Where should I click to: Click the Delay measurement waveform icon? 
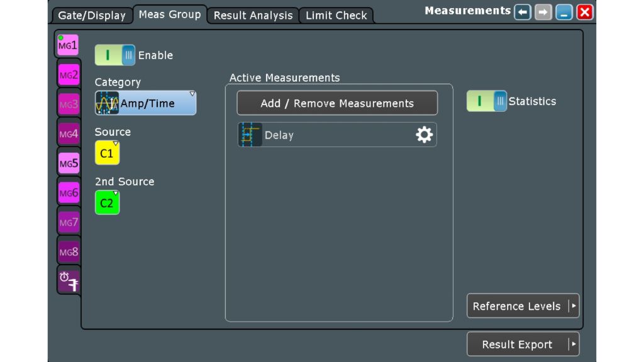tap(249, 134)
